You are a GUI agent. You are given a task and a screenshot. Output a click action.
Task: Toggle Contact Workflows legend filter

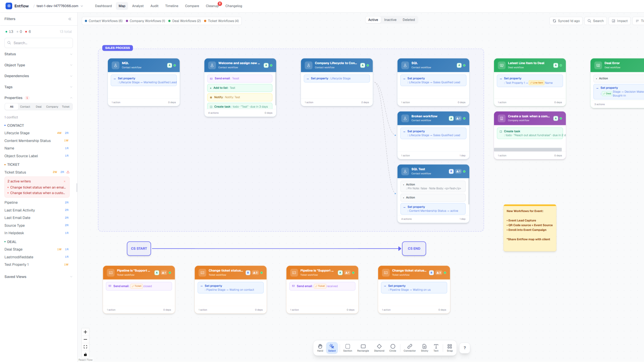[103, 21]
